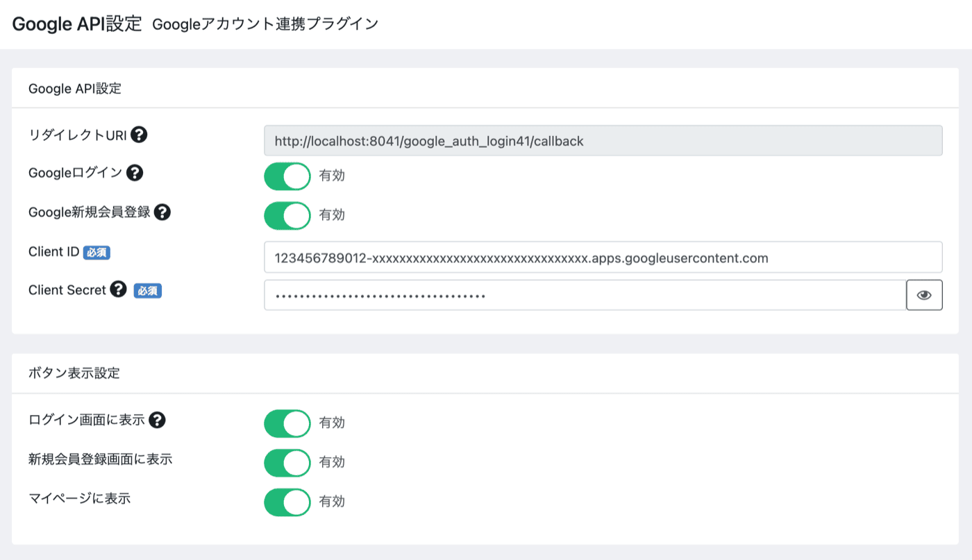972x560 pixels.
Task: Click the リダイレクトURI label text
Action: 78,135
